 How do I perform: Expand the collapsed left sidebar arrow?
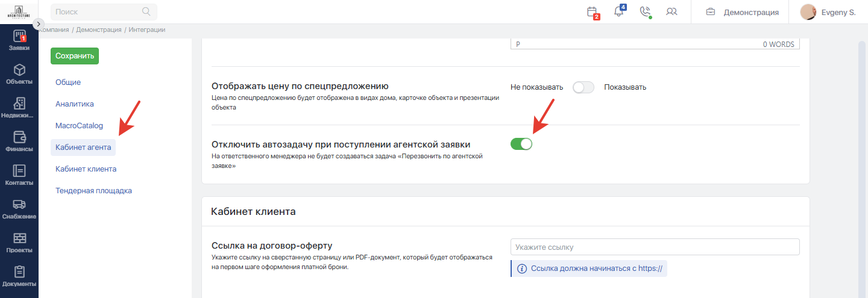tap(39, 24)
